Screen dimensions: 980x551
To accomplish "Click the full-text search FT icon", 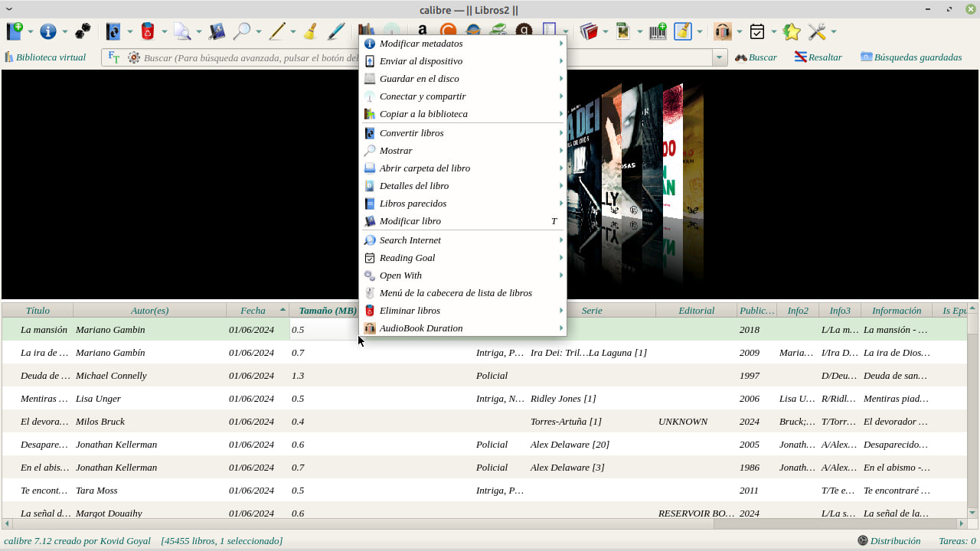I will click(114, 57).
